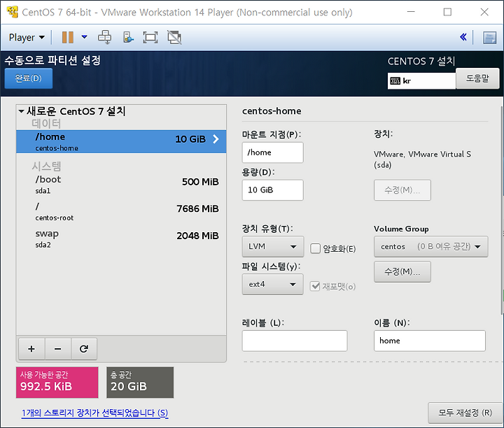Click the 20 GiB total space box

coord(140,383)
